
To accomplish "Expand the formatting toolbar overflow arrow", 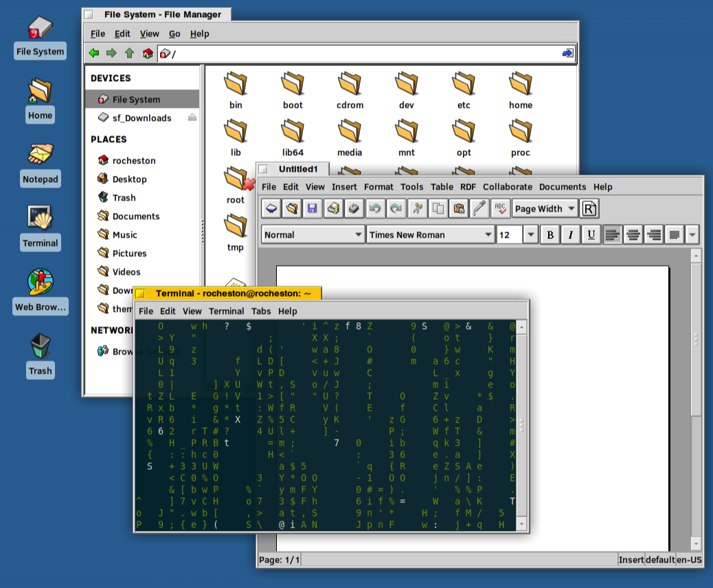I will (x=692, y=235).
